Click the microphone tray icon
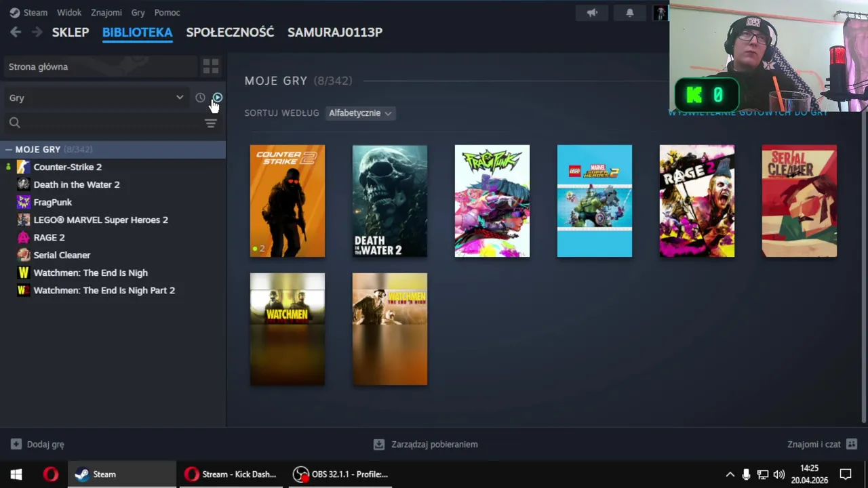Screen dimensions: 868x488 [746, 474]
